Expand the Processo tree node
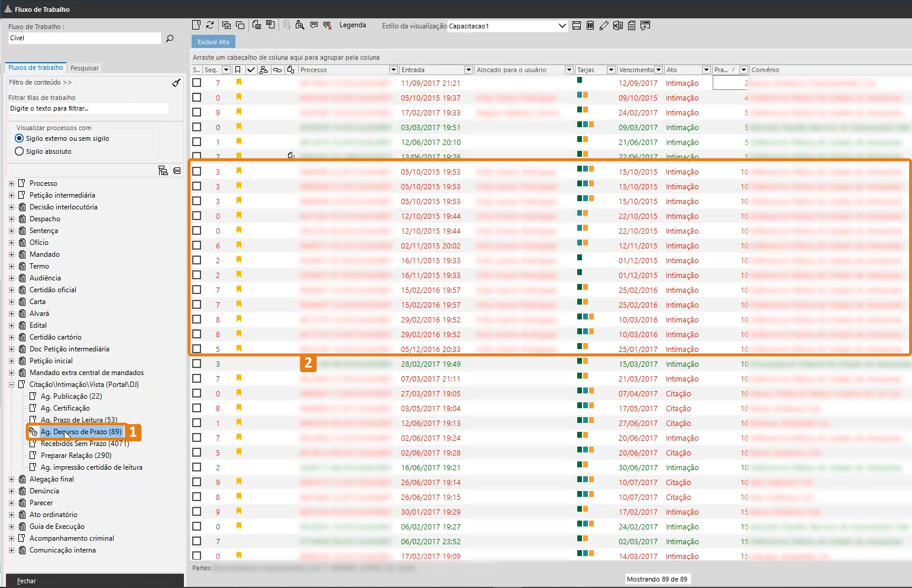912x588 pixels. (x=11, y=183)
